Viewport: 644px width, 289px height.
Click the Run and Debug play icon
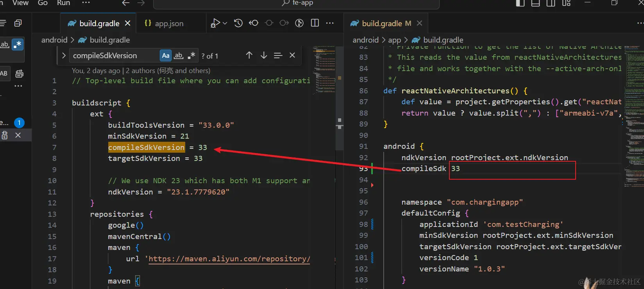tap(215, 23)
